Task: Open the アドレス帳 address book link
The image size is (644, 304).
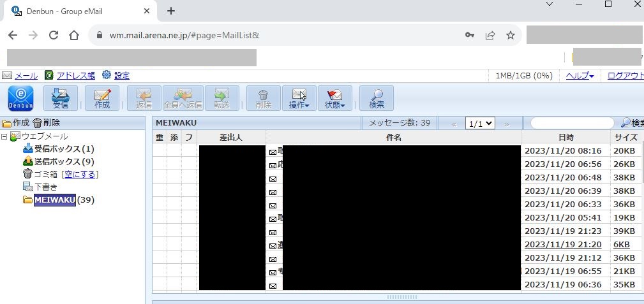Action: point(75,76)
